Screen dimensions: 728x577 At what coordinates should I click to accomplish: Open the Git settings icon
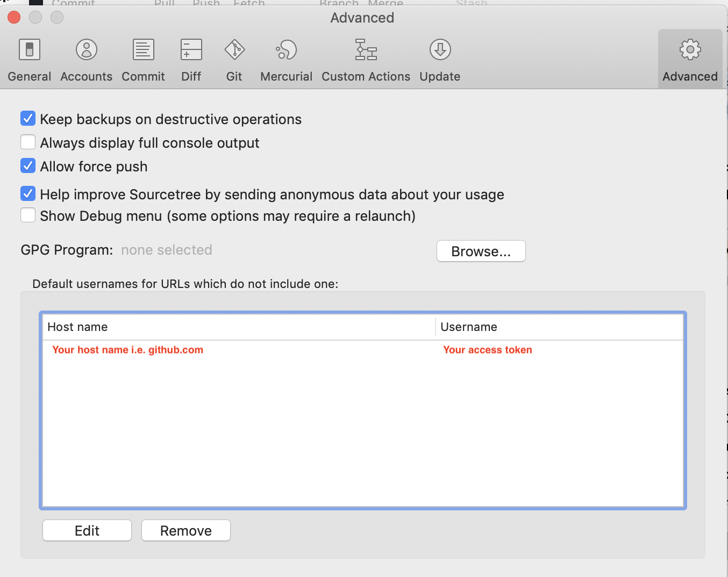click(x=234, y=59)
